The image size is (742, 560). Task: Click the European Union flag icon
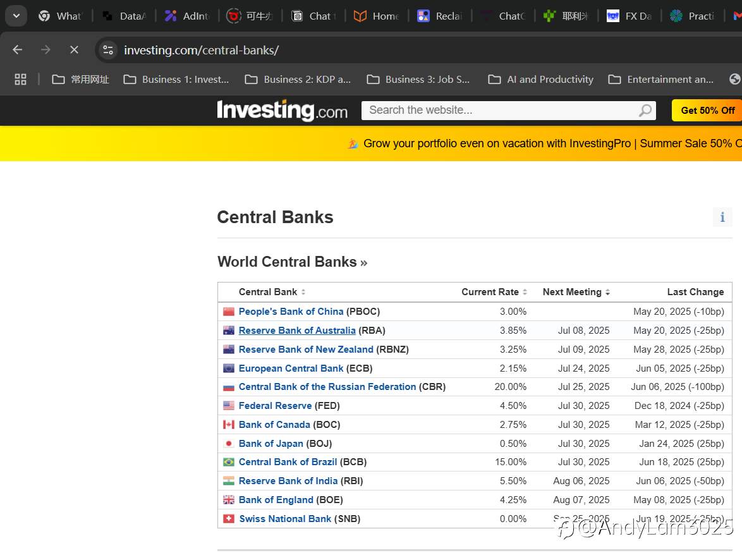pos(229,368)
